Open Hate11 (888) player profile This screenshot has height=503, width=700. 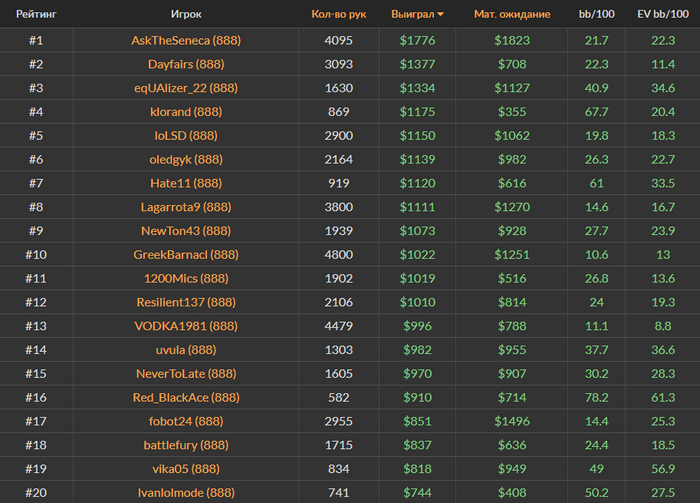pyautogui.click(x=186, y=183)
